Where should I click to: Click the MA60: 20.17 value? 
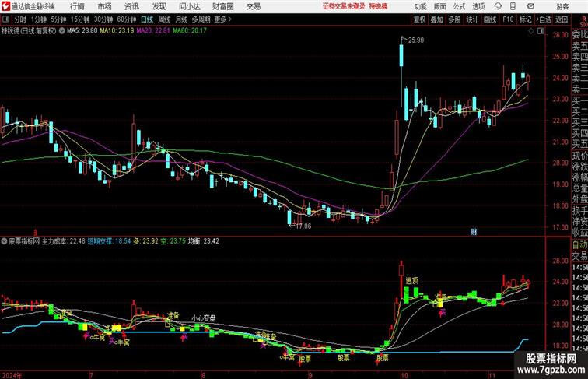tap(190, 31)
